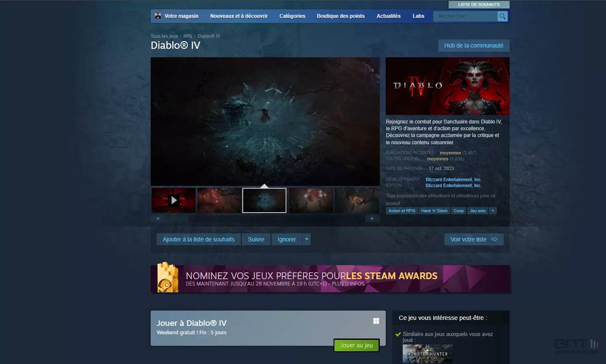Select the highlighted dark blue screenshot thumbnail
606x364 pixels.
[264, 200]
